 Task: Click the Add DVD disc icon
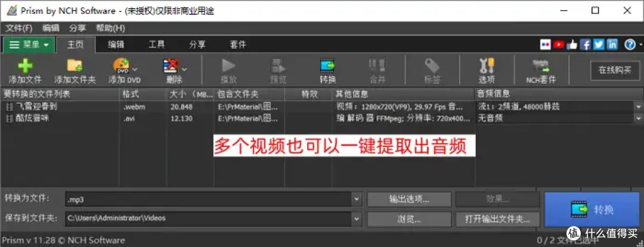[120, 65]
